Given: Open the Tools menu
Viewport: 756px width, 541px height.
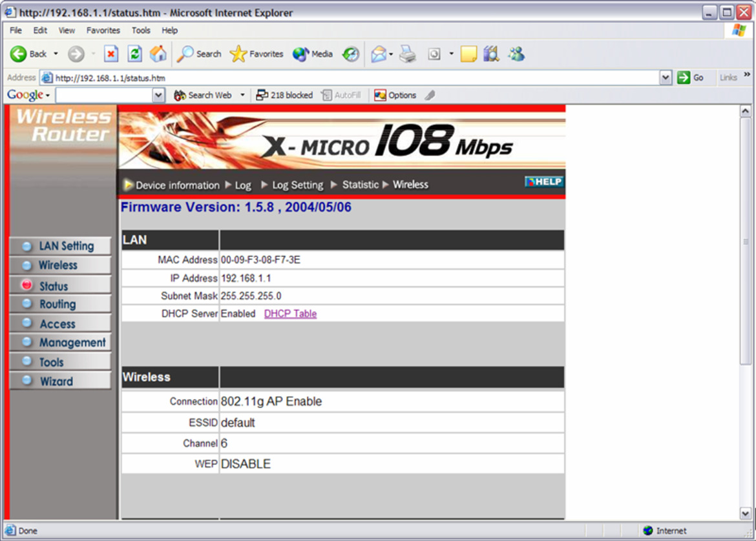Looking at the screenshot, I should 141,30.
